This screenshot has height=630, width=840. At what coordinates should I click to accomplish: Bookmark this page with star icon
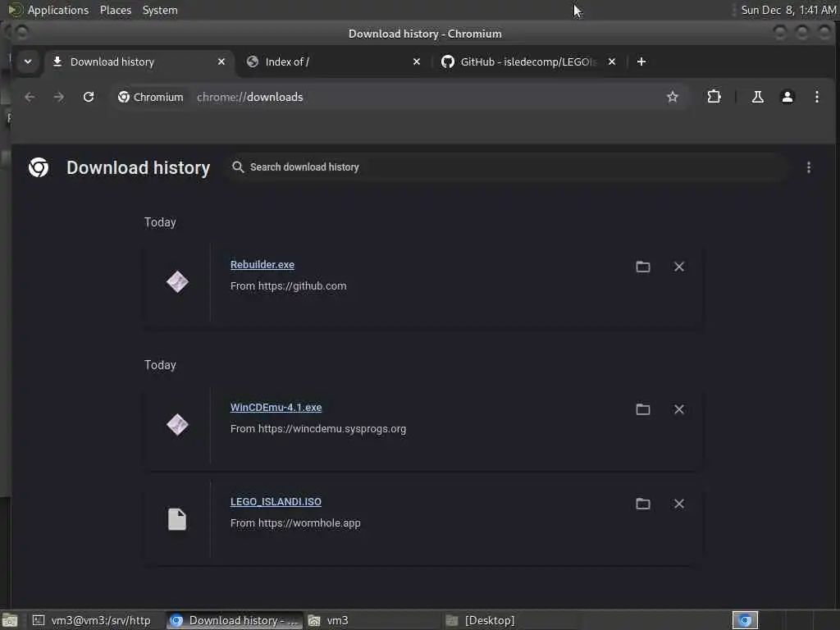point(673,97)
